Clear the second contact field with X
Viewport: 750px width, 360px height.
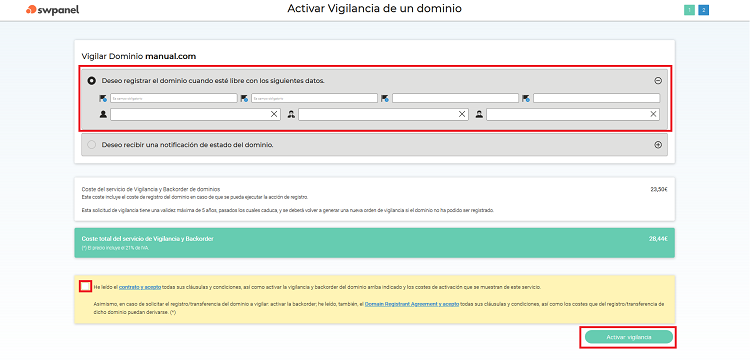pos(462,114)
